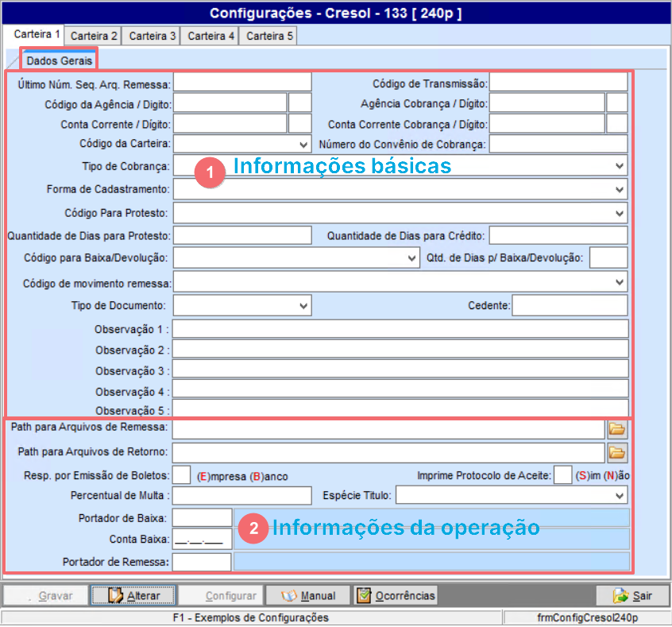Screen dimensions: 672x627
Task: Click the Portador de Baixa code field
Action: point(203,518)
